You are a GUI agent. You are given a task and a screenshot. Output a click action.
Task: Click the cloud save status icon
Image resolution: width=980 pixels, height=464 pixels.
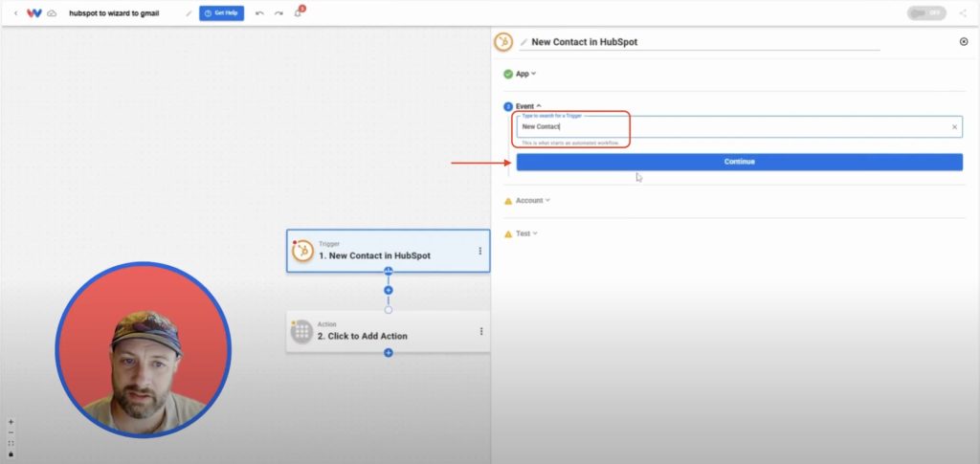pyautogui.click(x=52, y=13)
